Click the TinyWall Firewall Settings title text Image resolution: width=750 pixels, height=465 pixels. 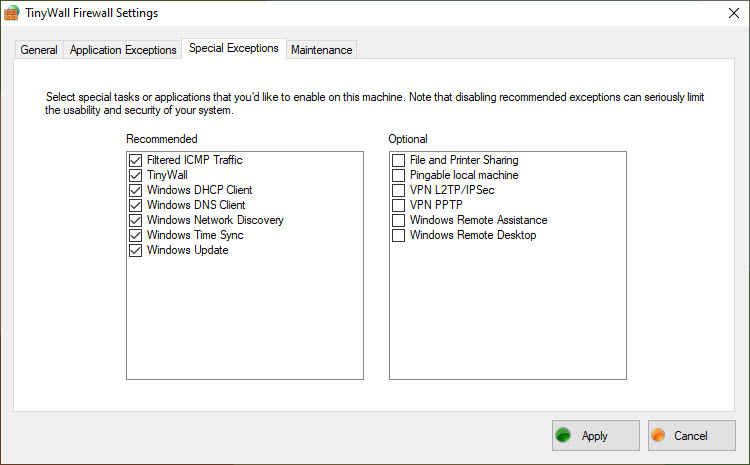(x=91, y=13)
